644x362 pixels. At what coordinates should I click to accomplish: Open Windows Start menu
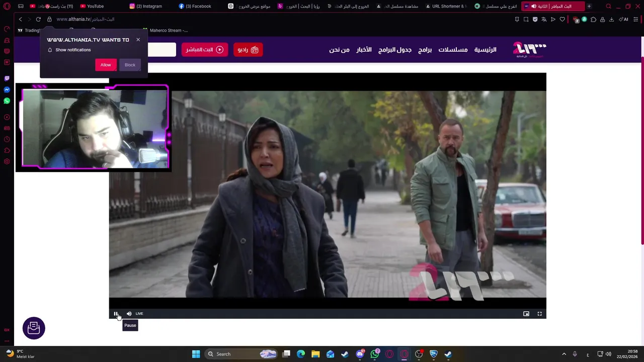[x=196, y=354]
